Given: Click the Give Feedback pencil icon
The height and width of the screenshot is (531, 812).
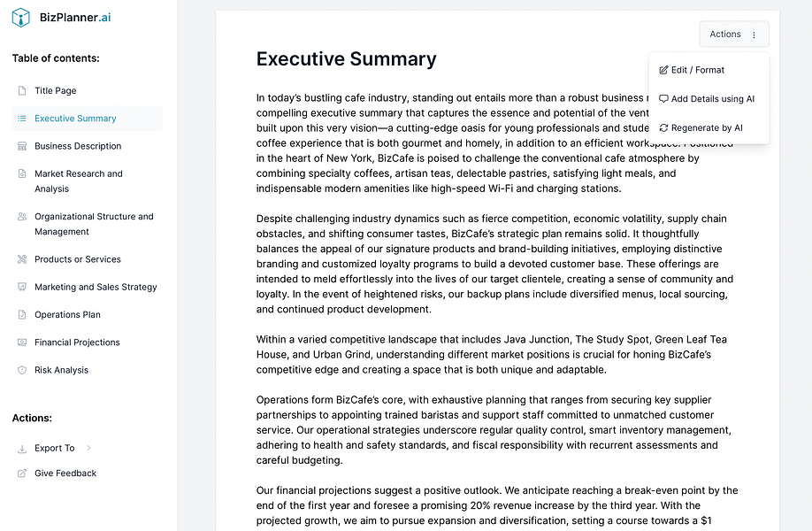Looking at the screenshot, I should (x=22, y=473).
